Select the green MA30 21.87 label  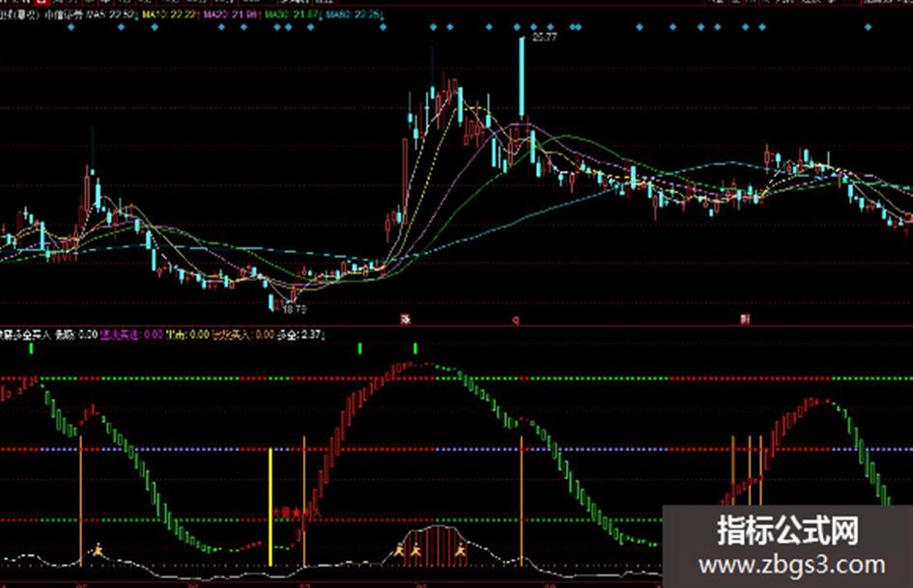click(291, 14)
